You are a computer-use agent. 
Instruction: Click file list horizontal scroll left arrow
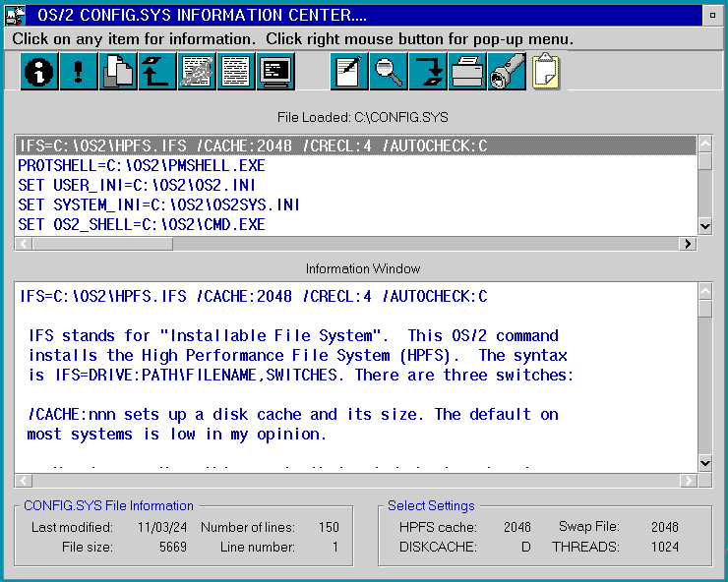click(x=24, y=244)
